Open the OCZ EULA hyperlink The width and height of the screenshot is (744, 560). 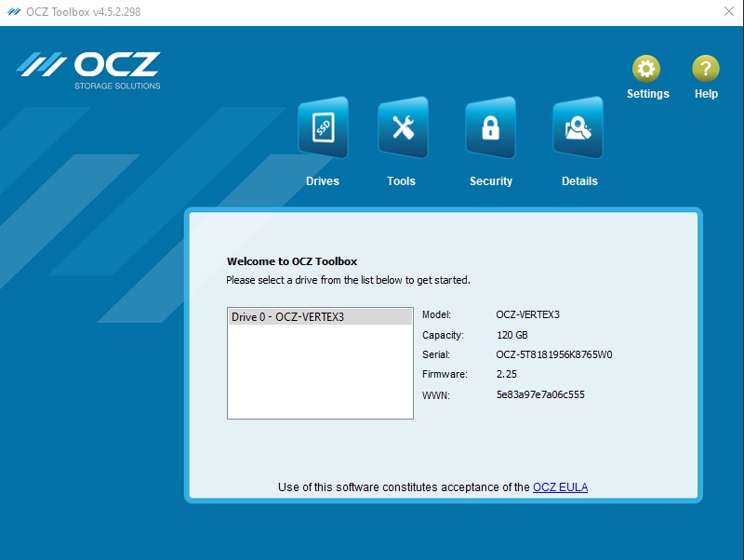pyautogui.click(x=560, y=487)
